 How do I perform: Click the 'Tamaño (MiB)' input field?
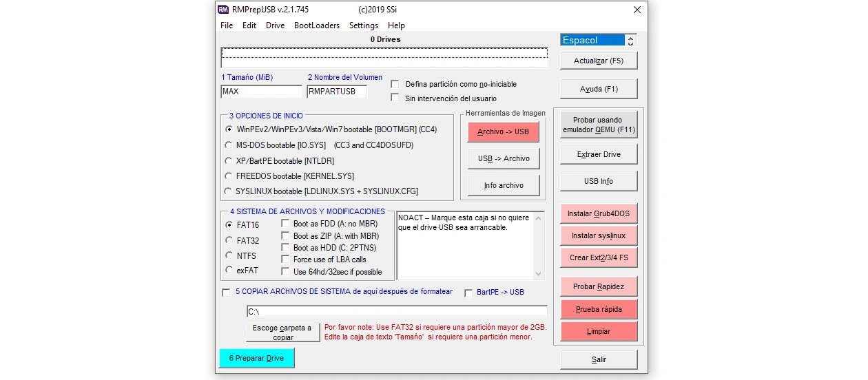(x=261, y=92)
